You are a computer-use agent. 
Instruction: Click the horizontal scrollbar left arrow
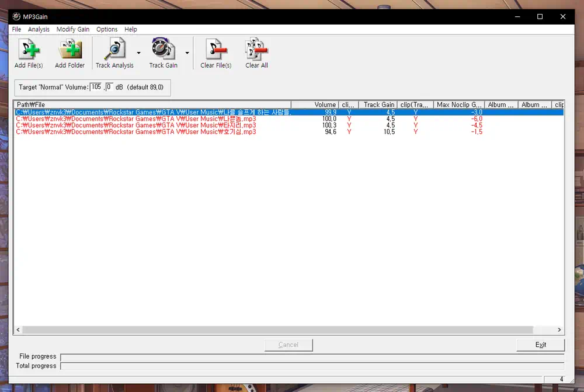click(x=18, y=329)
